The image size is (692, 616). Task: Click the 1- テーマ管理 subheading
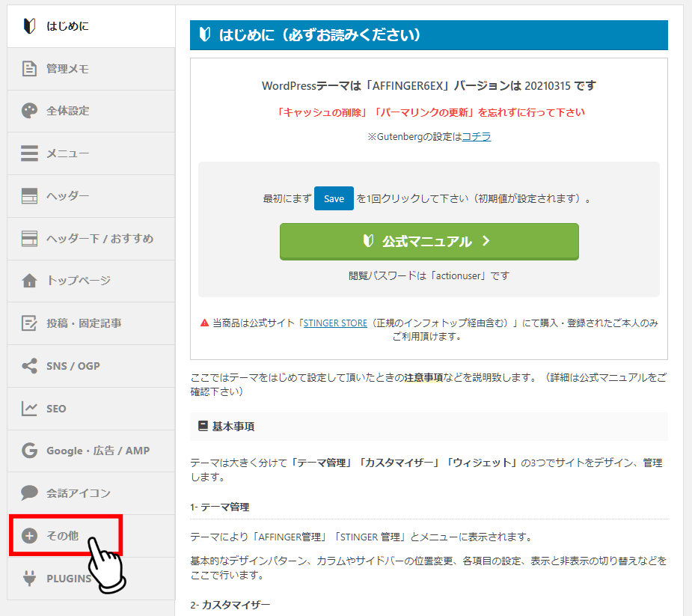(x=220, y=507)
